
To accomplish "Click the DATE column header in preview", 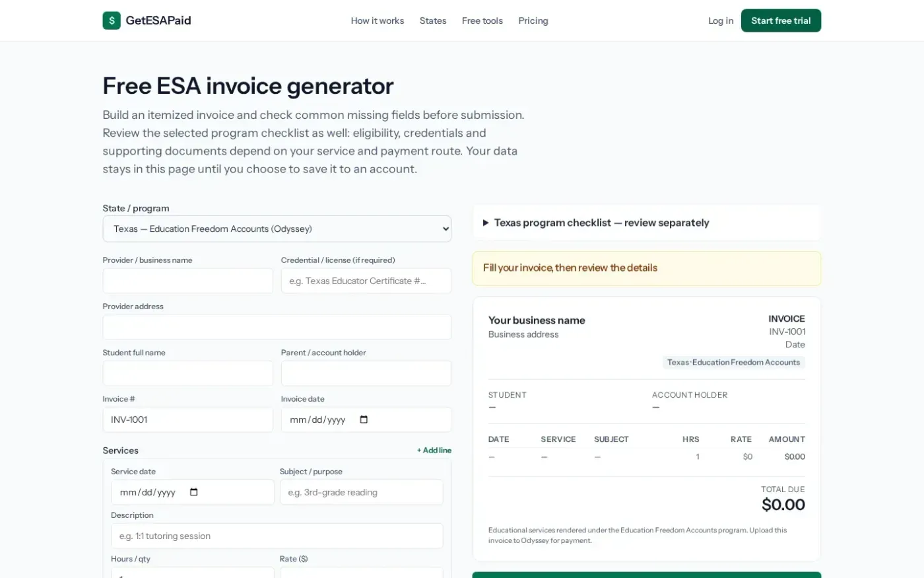I will 499,439.
